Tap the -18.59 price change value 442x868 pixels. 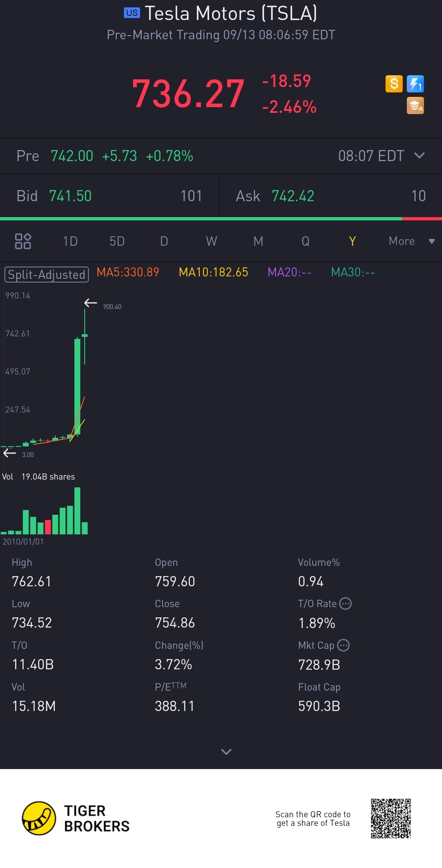287,81
